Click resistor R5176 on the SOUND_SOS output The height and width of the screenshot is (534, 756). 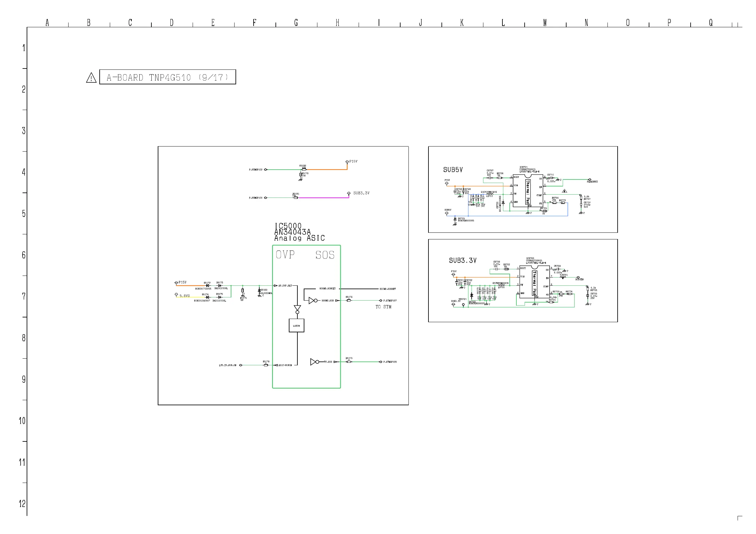(349, 300)
